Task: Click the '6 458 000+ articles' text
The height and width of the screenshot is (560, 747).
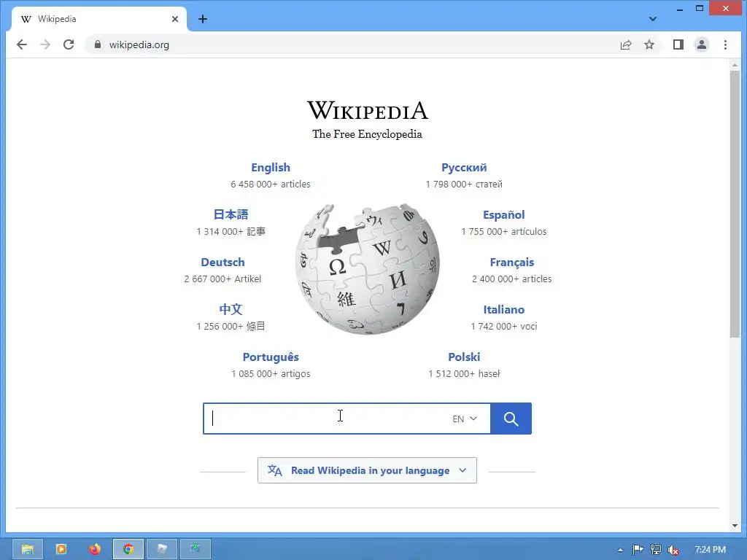Action: 271,184
